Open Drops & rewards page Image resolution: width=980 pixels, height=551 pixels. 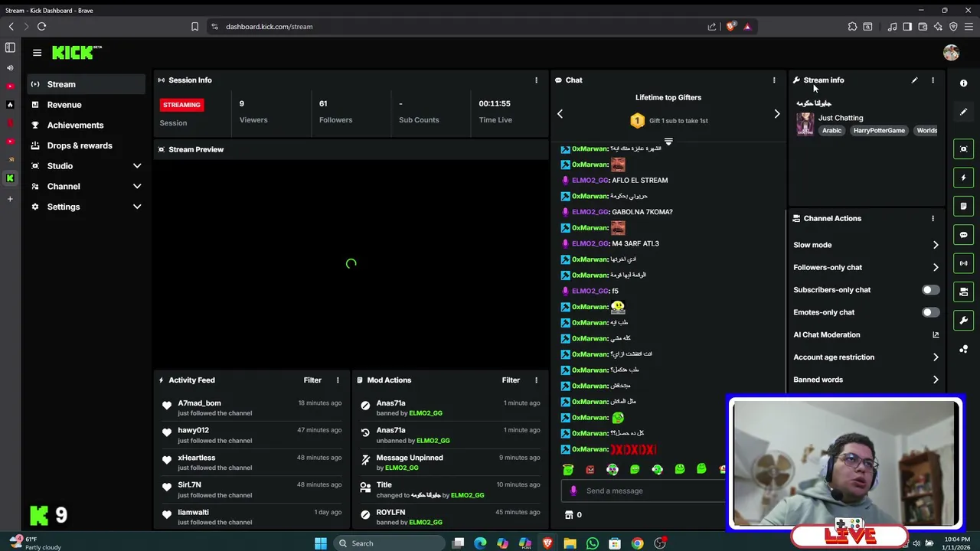click(86, 145)
